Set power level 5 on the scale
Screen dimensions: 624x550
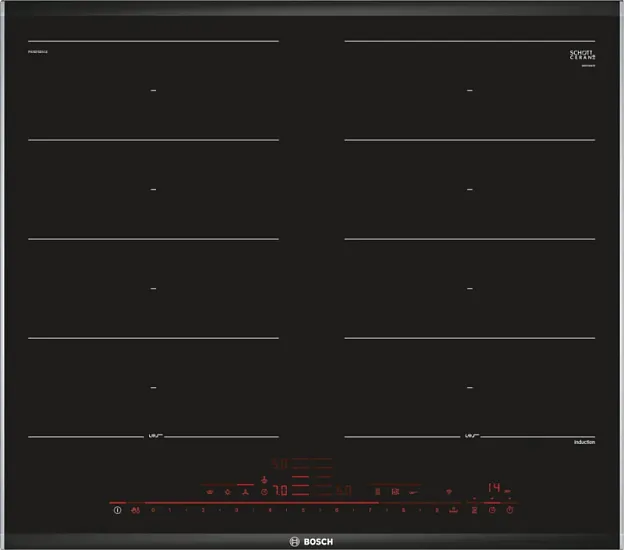coord(304,510)
